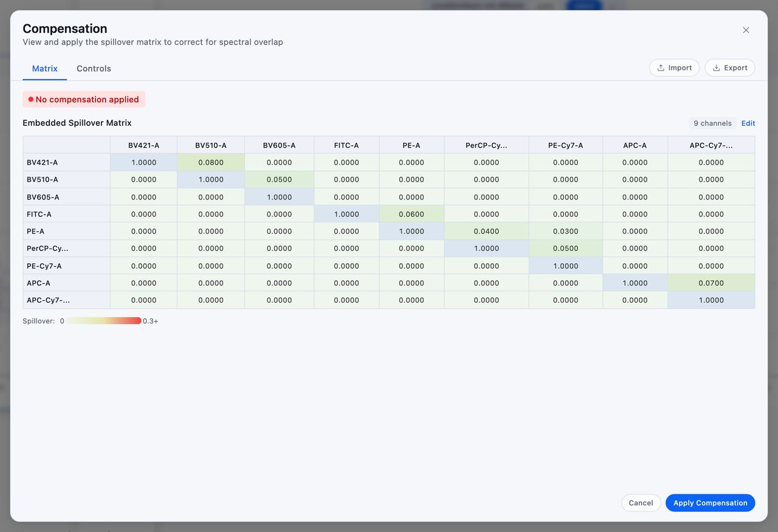The width and height of the screenshot is (778, 532).
Task: Select the truncated PerCP-Cy row label
Action: [x=67, y=248]
